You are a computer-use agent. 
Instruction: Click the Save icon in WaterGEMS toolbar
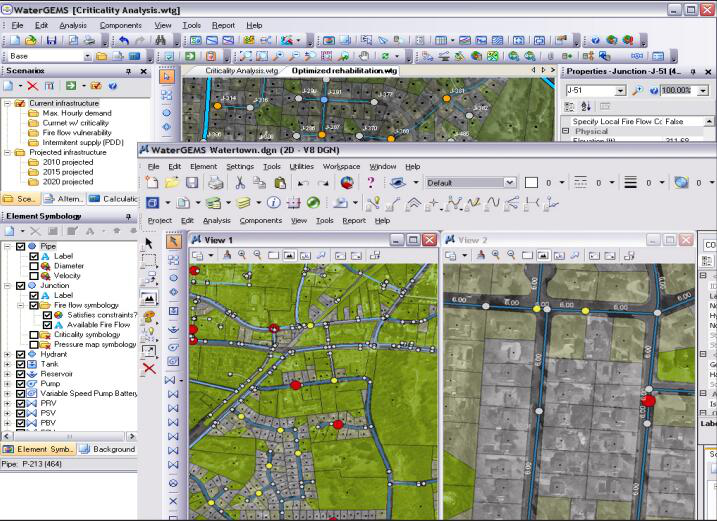click(51, 41)
